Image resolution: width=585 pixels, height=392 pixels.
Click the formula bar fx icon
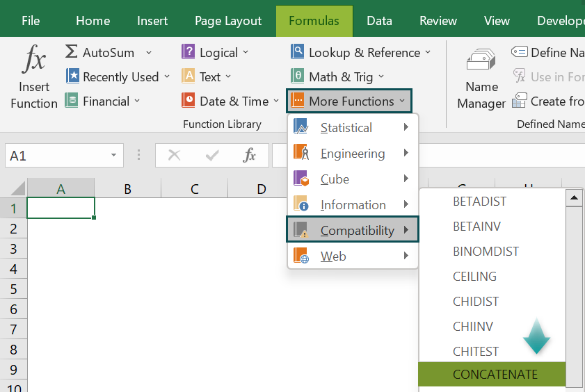coord(249,155)
